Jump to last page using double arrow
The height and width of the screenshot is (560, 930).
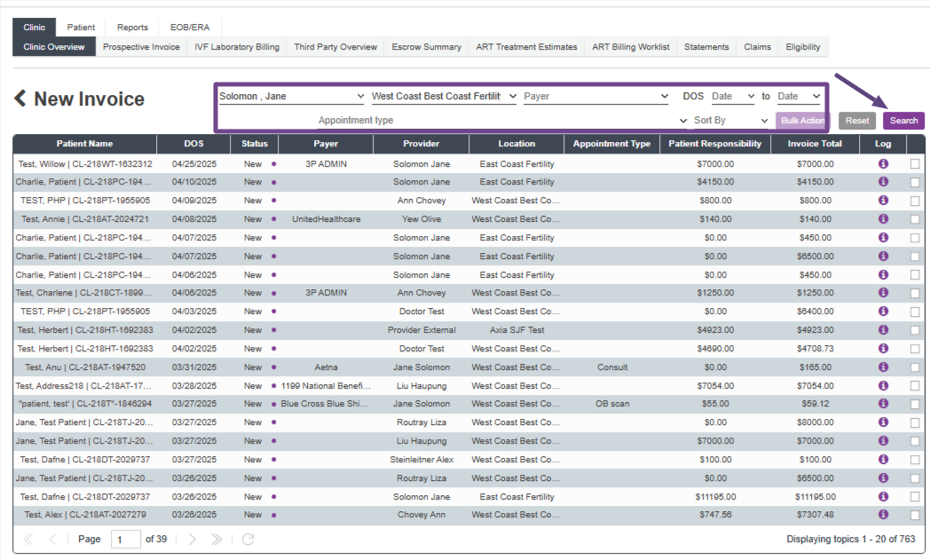click(x=217, y=539)
